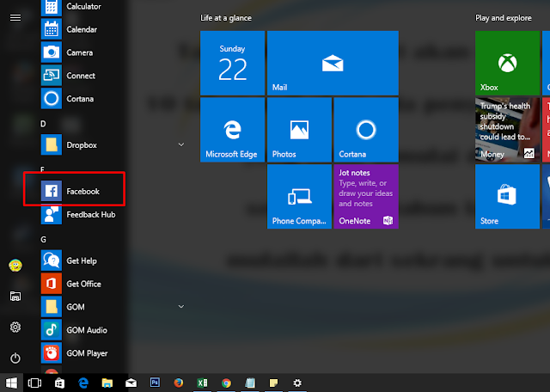Open Task View on the taskbar
This screenshot has height=392, width=550.
(34, 383)
